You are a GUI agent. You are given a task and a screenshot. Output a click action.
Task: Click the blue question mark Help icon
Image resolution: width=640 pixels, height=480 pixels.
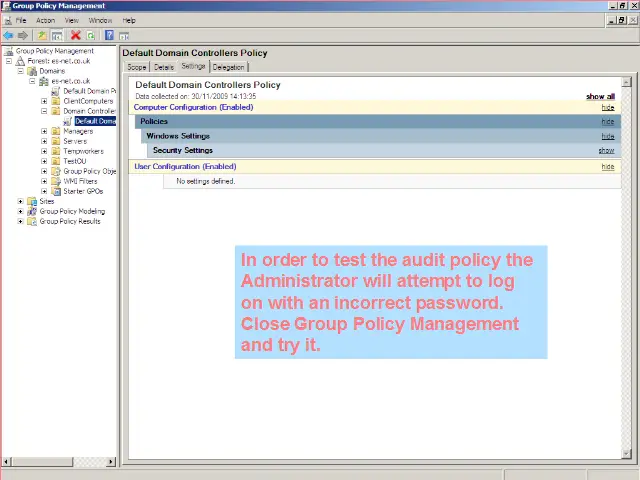pyautogui.click(x=109, y=35)
